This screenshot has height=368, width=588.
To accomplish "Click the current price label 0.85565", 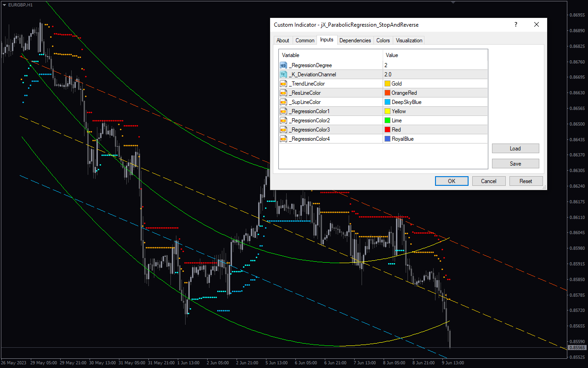I will 577,348.
